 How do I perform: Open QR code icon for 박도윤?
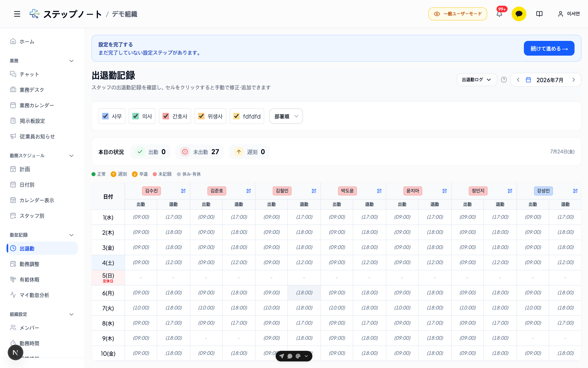(x=379, y=191)
